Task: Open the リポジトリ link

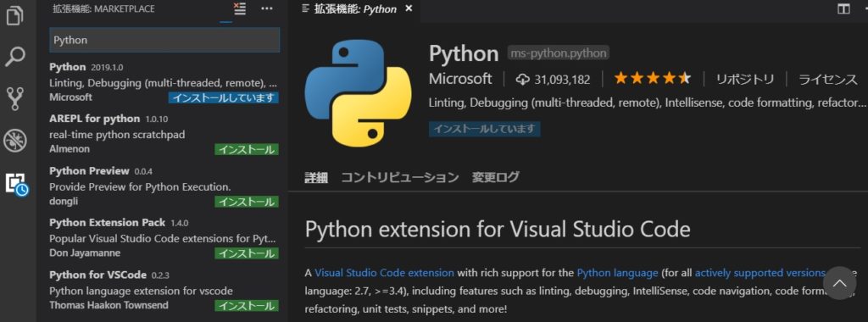Action: pos(744,79)
